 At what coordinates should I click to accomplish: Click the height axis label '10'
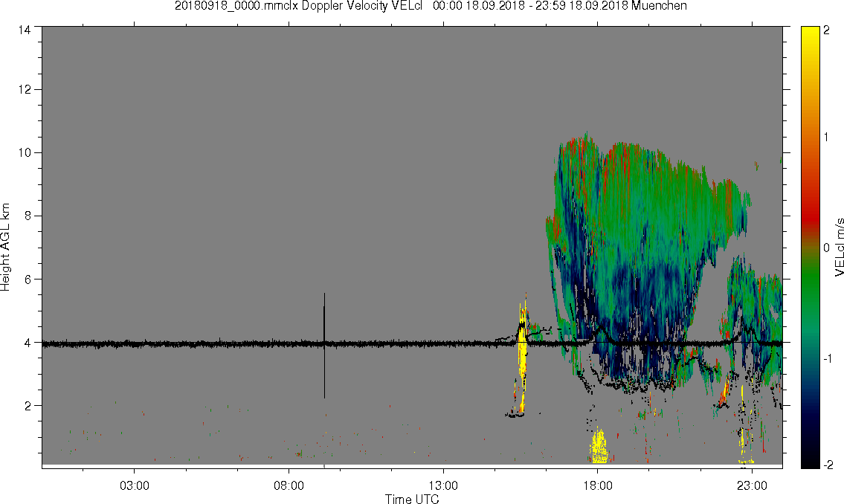[25, 152]
